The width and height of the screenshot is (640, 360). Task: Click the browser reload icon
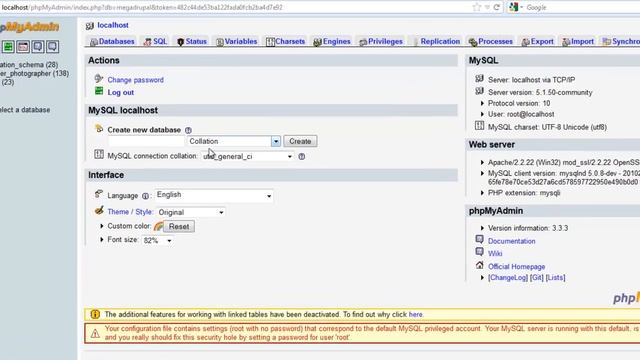(497, 7)
